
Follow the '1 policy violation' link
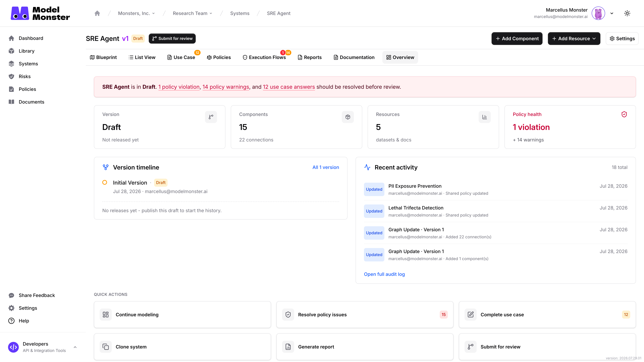click(179, 87)
